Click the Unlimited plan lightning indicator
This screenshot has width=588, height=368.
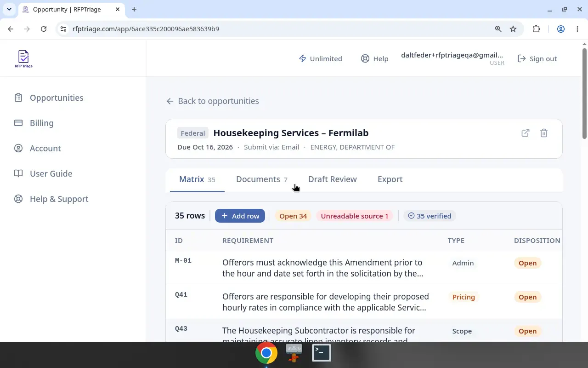[x=320, y=58]
